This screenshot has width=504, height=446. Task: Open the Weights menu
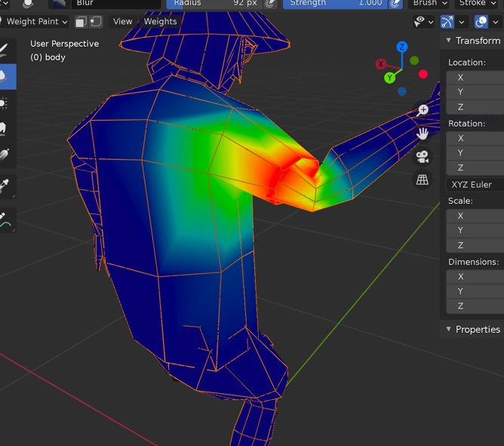160,22
